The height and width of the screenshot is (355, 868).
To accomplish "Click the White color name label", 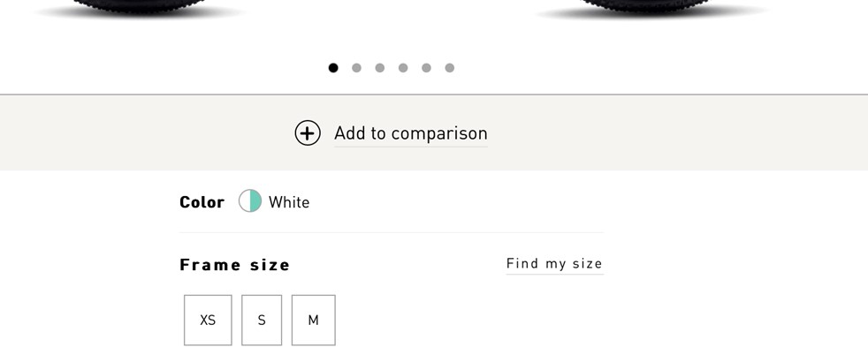I will click(x=289, y=202).
